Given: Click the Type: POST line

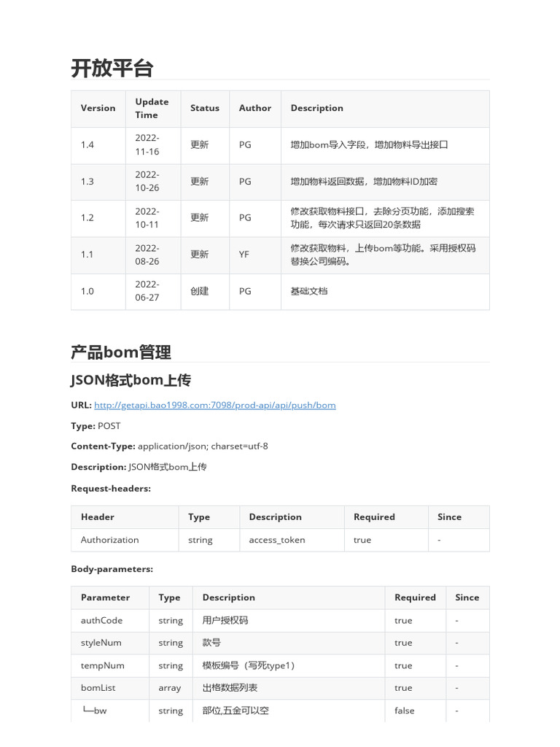Looking at the screenshot, I should click(96, 426).
